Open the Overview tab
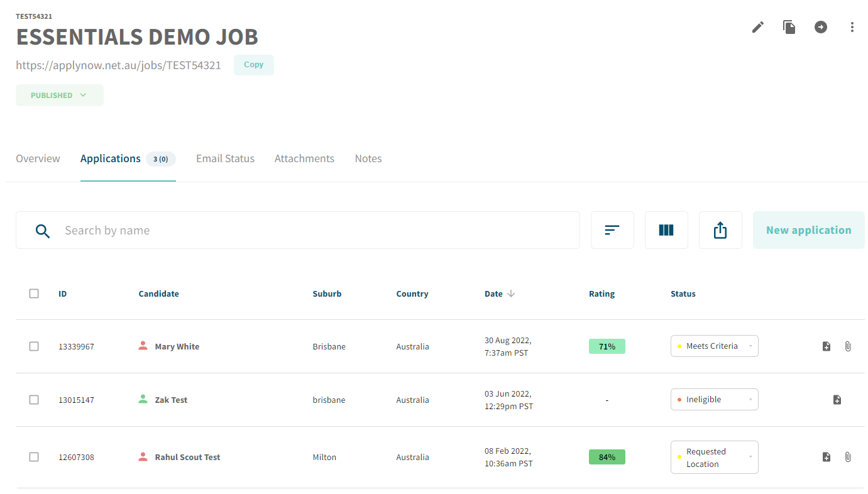Image resolution: width=868 pixels, height=494 pixels. click(38, 158)
